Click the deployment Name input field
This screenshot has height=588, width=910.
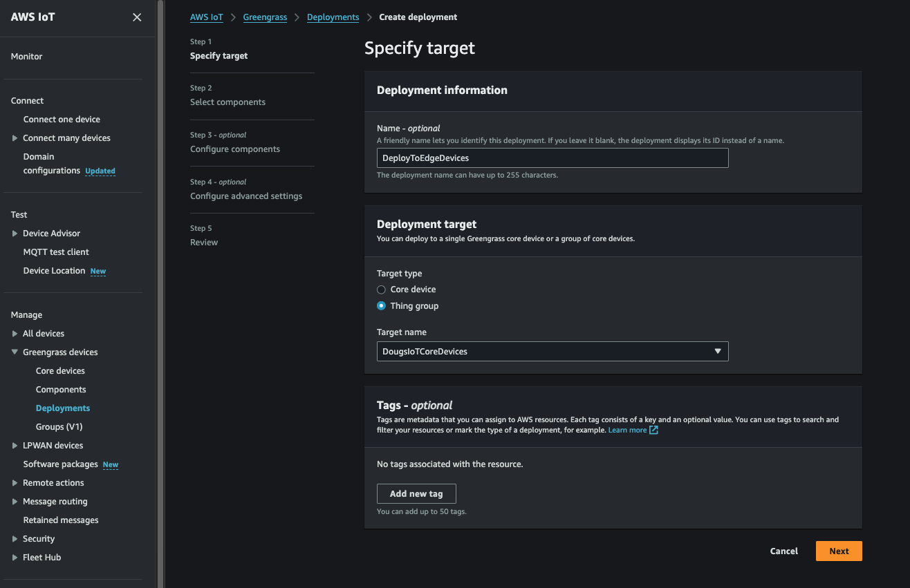click(x=552, y=158)
